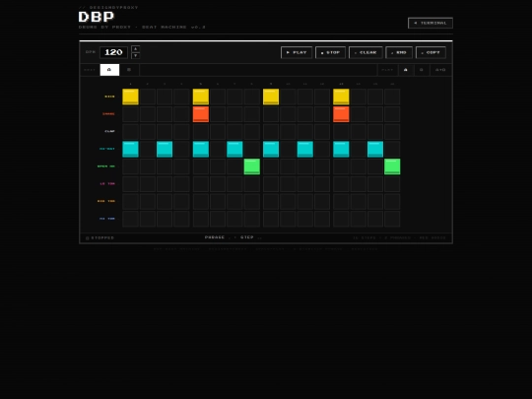Click the CLAP track label
Image resolution: width=532 pixels, height=399 pixels.
110,131
